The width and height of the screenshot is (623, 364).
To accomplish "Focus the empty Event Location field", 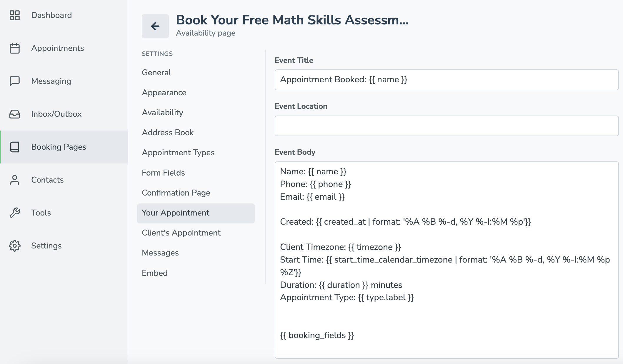I will (x=447, y=126).
